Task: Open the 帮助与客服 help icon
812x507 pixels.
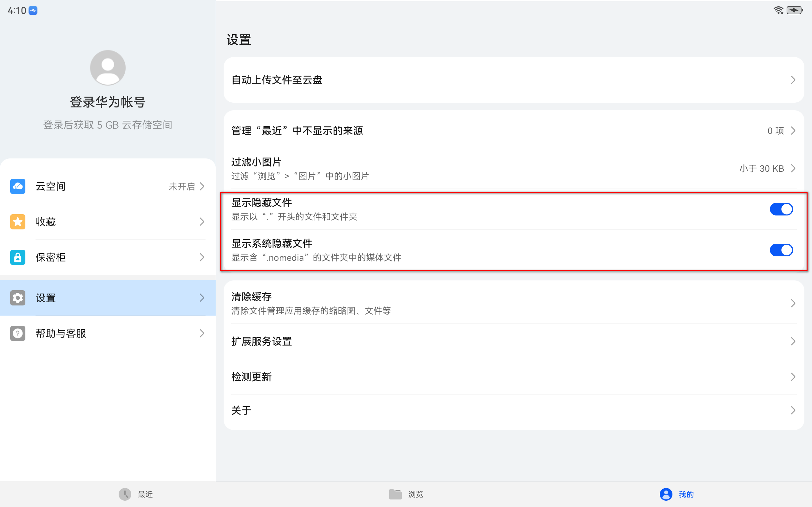Action: point(17,333)
